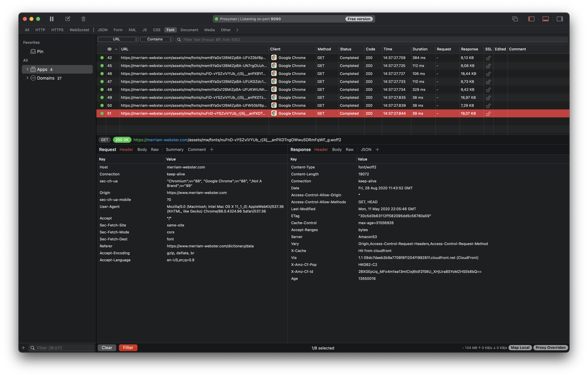Open Map Local settings
The width and height of the screenshot is (588, 377).
[x=520, y=347]
